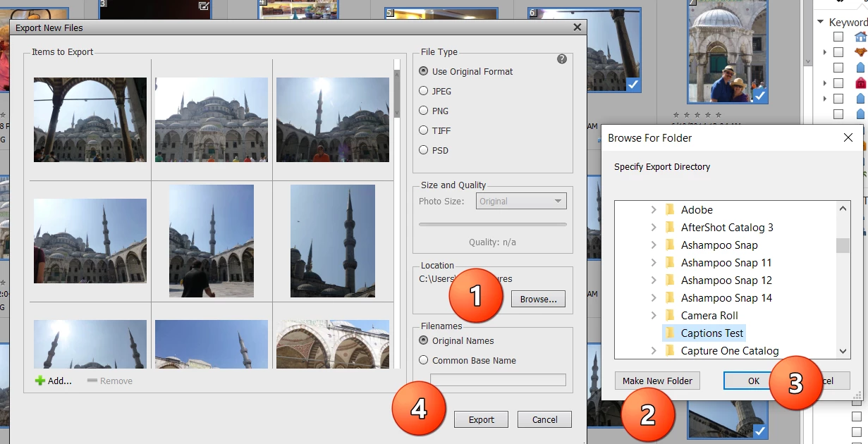Select background thumbnail number 6
The image size is (868, 444).
(585, 51)
